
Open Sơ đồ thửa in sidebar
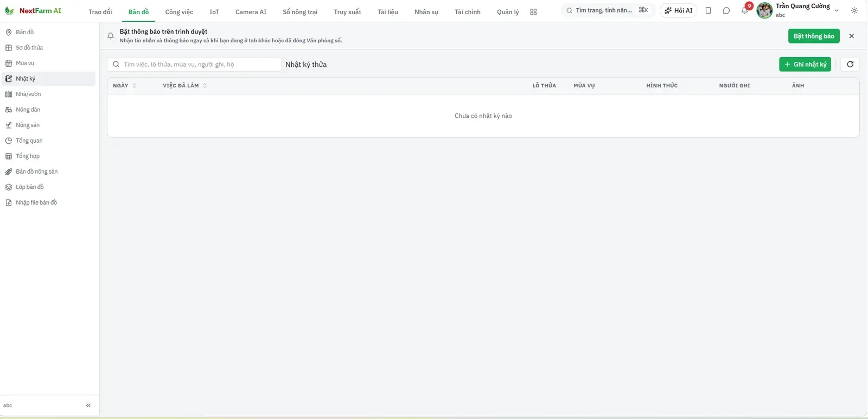click(x=49, y=48)
